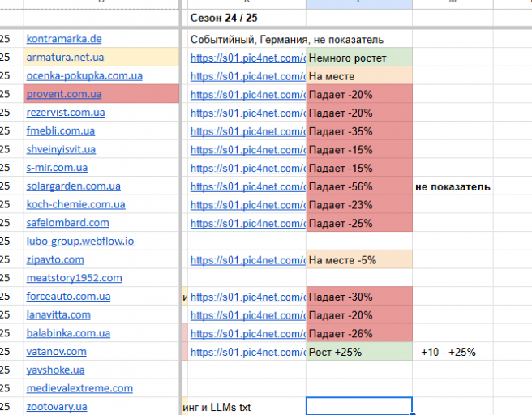Click the selected empty cell in zootovary.ua row

click(x=359, y=406)
